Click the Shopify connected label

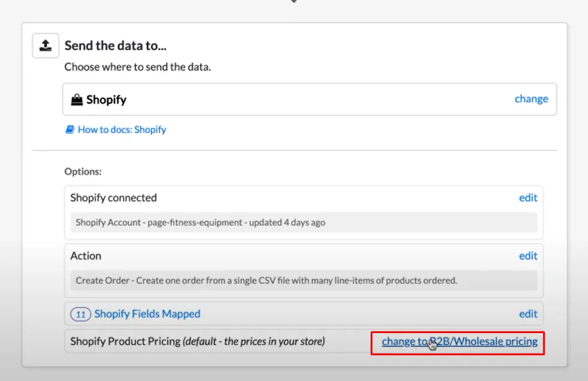click(x=114, y=198)
